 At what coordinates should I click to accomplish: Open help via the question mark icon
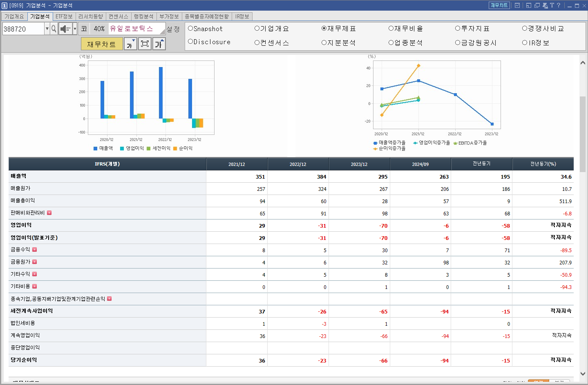(559, 5)
